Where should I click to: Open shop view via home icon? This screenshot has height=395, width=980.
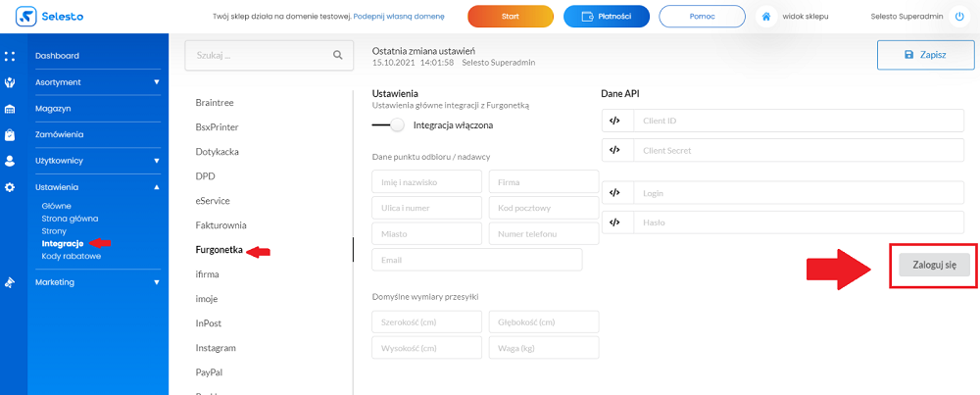coord(765,17)
